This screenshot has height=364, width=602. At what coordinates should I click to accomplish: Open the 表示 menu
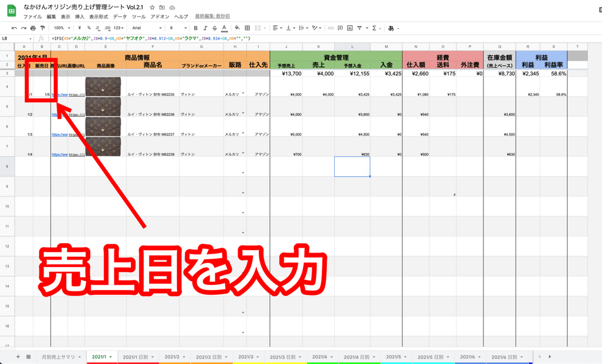66,17
